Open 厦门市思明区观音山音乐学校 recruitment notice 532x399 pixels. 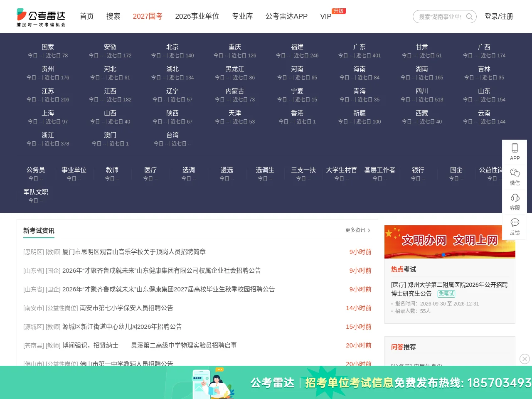[x=134, y=252]
